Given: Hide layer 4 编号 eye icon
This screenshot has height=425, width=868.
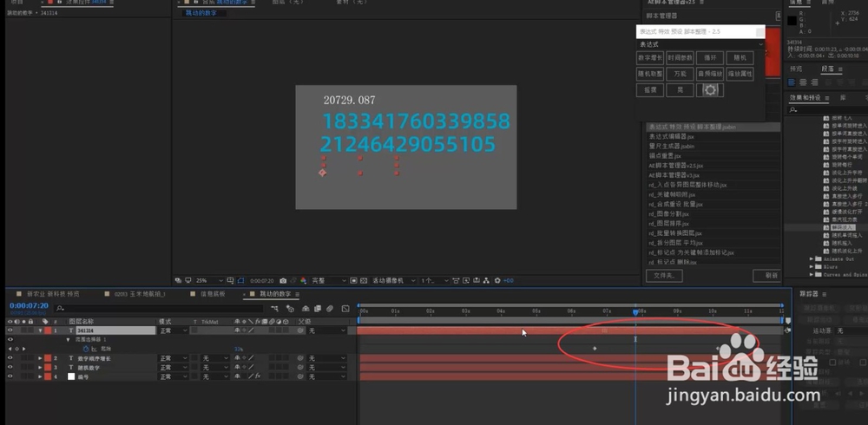Looking at the screenshot, I should coord(10,376).
